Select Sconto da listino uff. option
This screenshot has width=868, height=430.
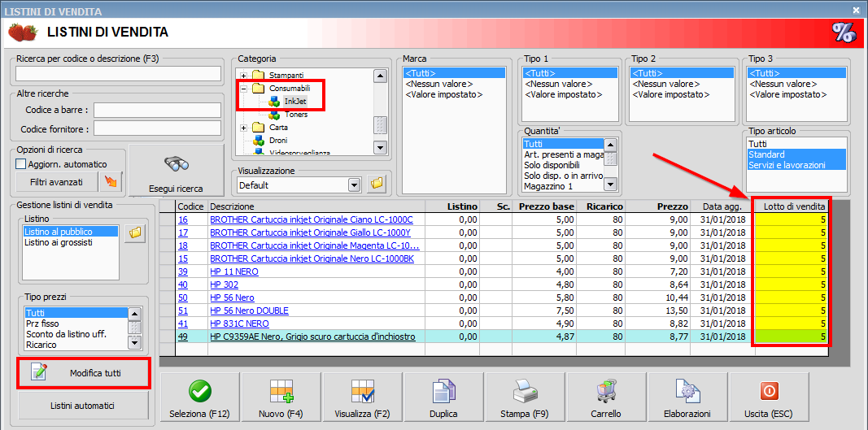[x=76, y=334]
